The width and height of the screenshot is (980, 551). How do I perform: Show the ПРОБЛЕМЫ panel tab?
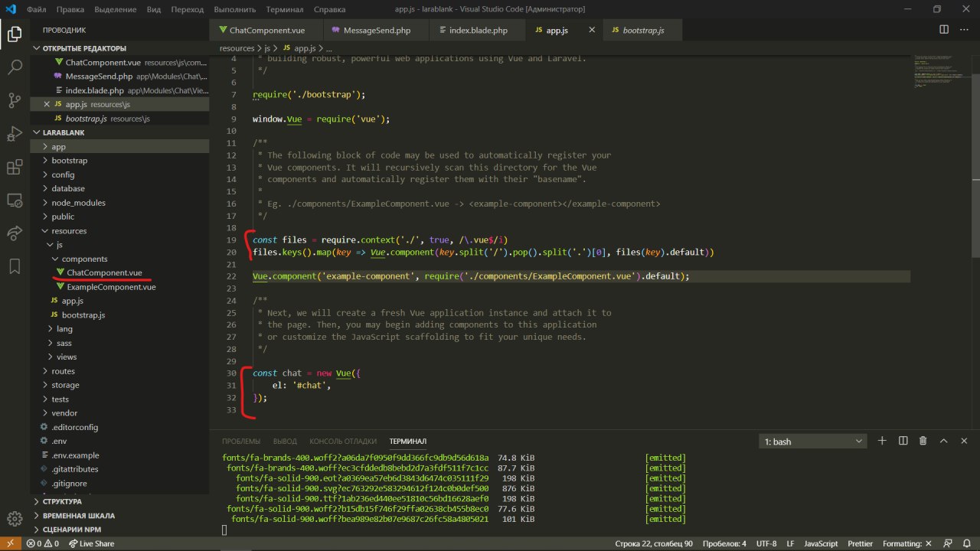241,442
